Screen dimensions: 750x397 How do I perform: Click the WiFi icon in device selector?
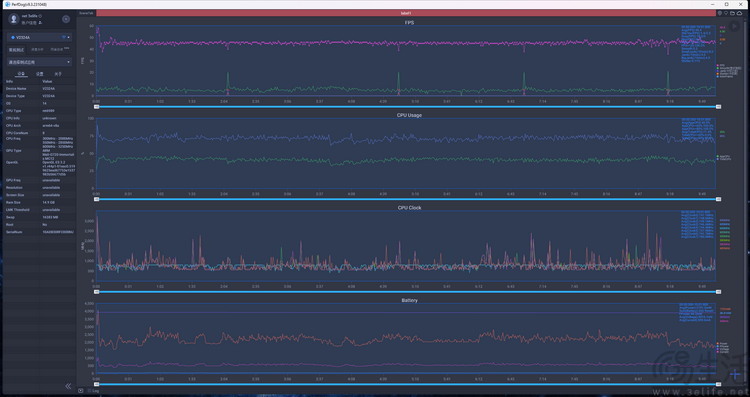[x=63, y=37]
